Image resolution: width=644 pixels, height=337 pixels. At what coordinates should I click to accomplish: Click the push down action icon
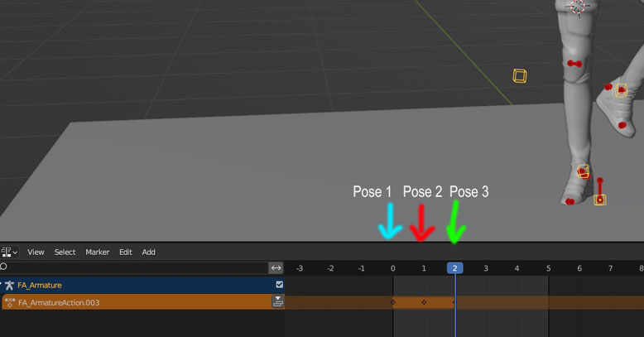click(x=278, y=302)
